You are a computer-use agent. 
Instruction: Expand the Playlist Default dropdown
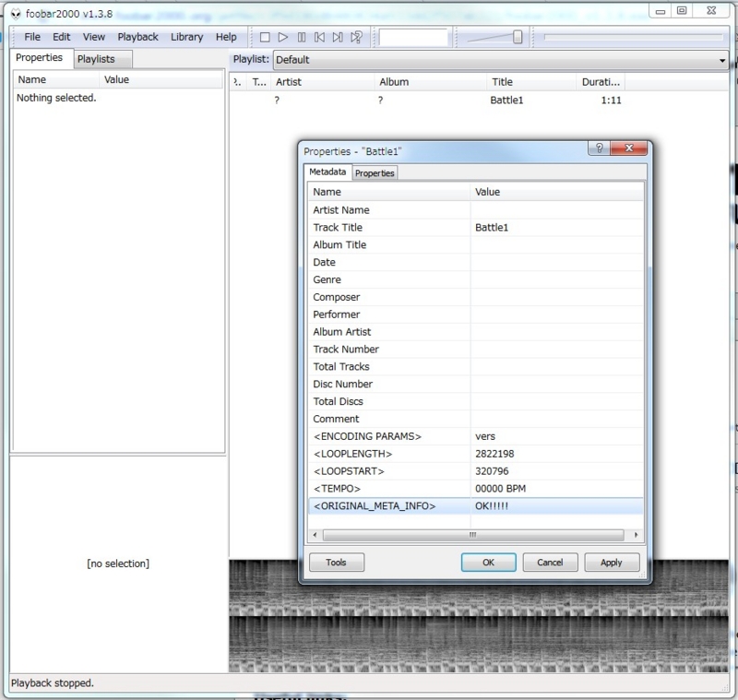tap(500, 60)
